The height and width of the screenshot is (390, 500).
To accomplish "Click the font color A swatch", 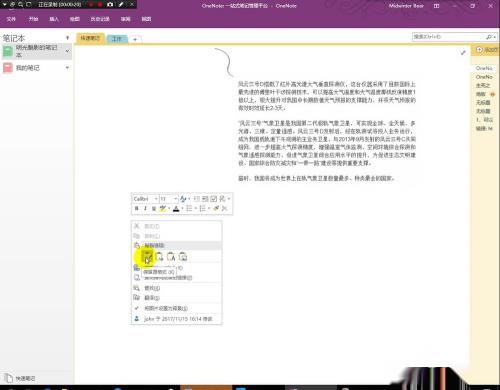I will pyautogui.click(x=176, y=208).
